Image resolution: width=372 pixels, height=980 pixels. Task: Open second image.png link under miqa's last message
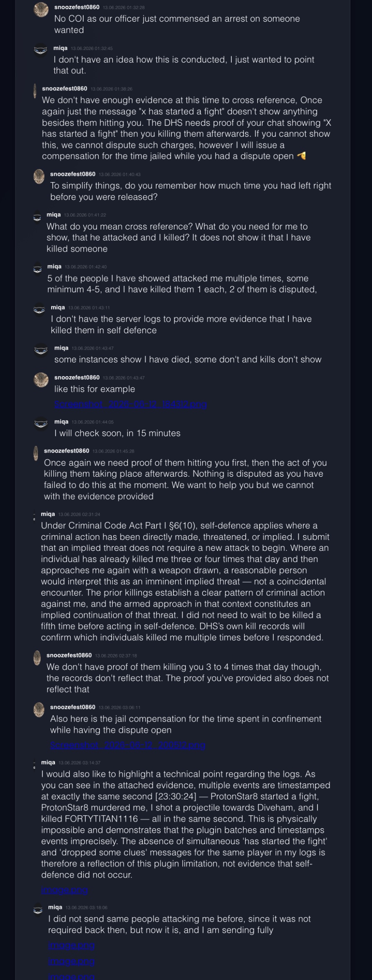(x=72, y=961)
